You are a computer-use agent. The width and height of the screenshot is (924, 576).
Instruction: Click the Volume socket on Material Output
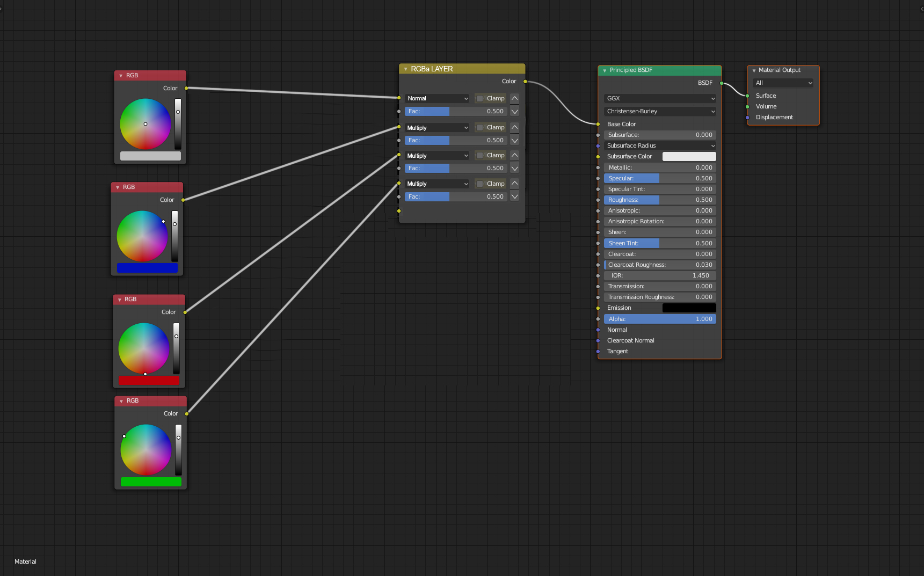[x=747, y=107]
